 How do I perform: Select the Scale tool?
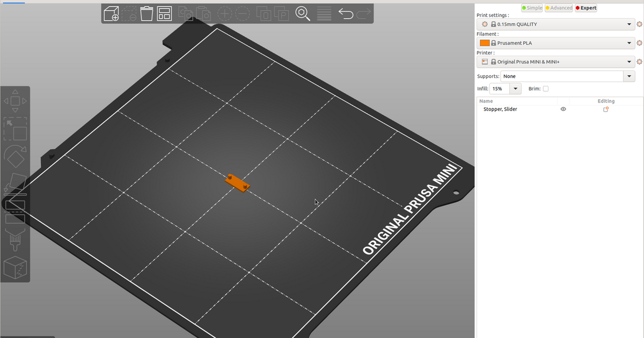tap(15, 129)
